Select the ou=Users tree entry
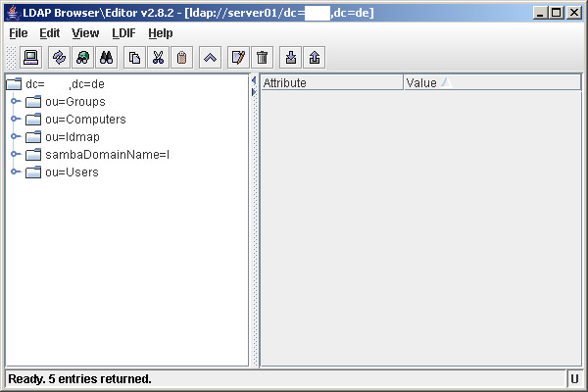This screenshot has width=588, height=392. (x=72, y=172)
